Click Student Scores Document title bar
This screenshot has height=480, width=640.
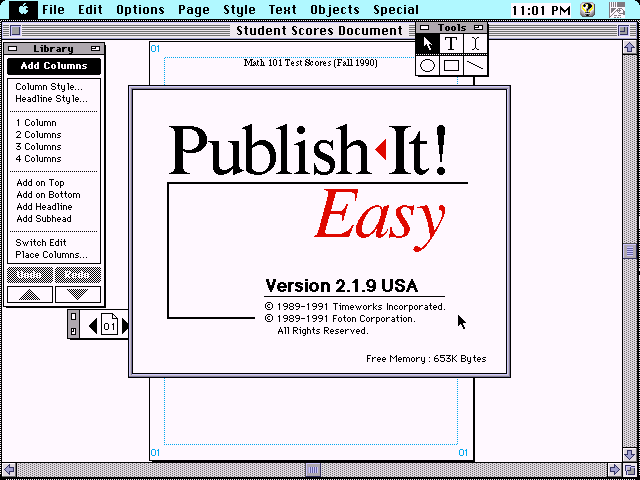pyautogui.click(x=319, y=31)
